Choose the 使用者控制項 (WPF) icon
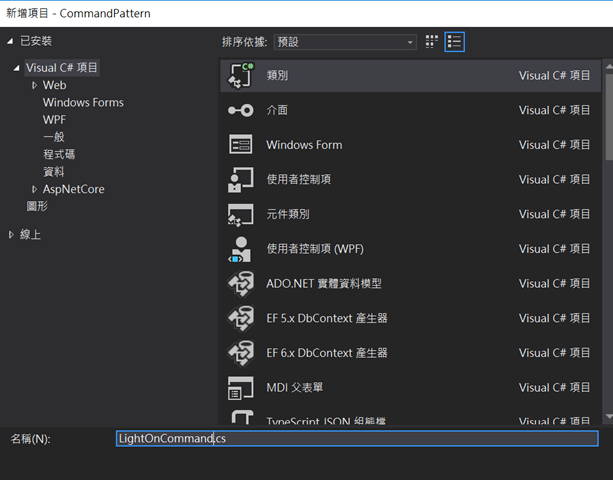 coord(240,249)
